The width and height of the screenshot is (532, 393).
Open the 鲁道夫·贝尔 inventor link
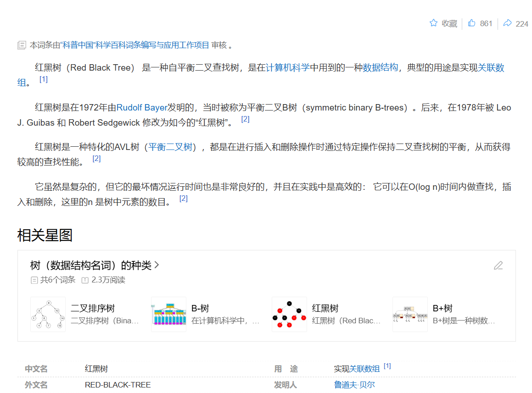coord(354,385)
